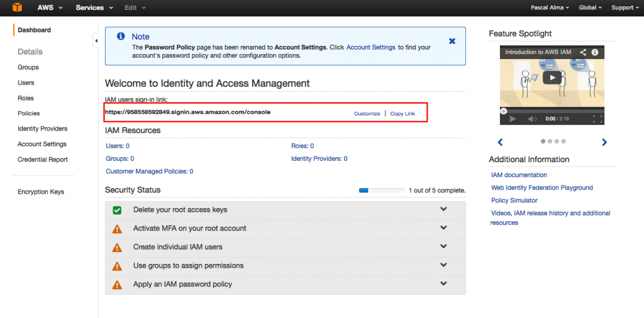The height and width of the screenshot is (318, 644).
Task: Open the Pascal Alma account menu
Action: [550, 8]
